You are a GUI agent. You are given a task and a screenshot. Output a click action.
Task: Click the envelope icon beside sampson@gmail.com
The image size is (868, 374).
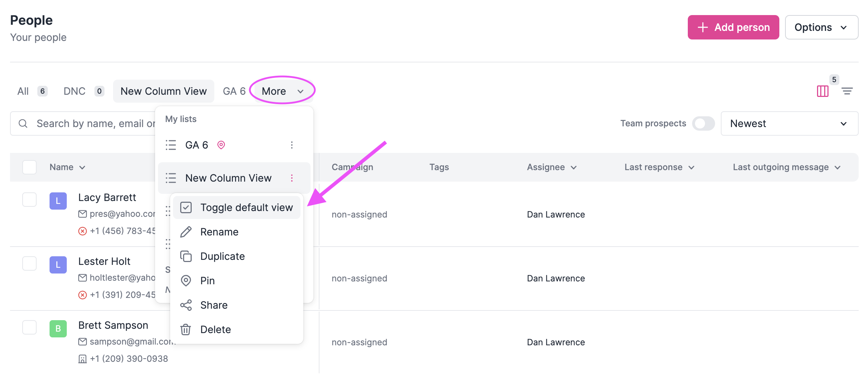click(x=82, y=341)
